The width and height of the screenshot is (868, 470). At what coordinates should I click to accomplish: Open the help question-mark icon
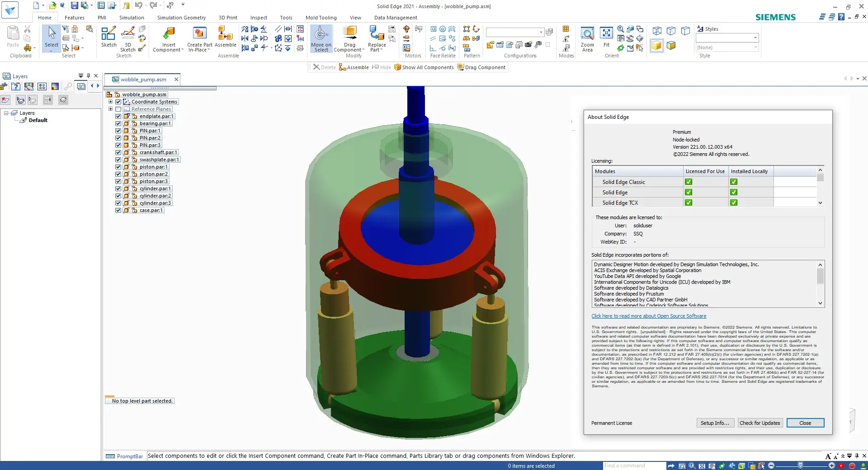coord(841,17)
